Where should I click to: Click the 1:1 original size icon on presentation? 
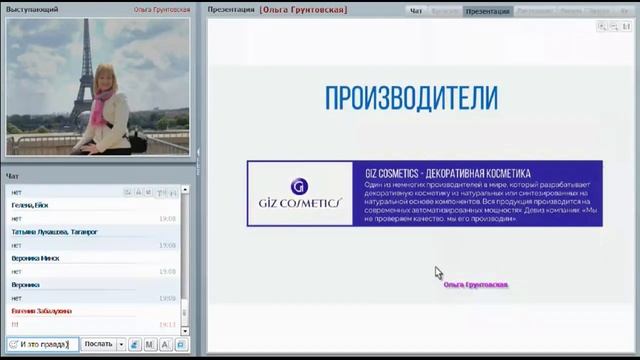pyautogui.click(x=627, y=27)
